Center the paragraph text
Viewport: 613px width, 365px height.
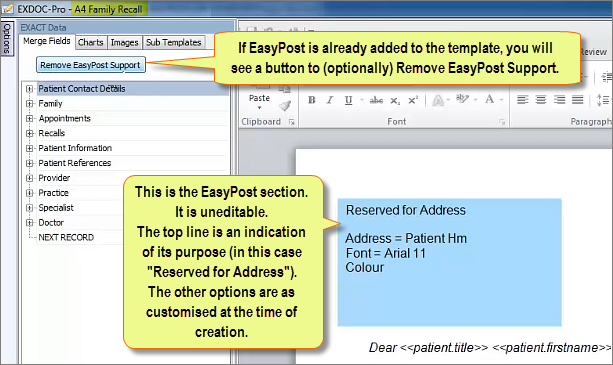(x=541, y=100)
